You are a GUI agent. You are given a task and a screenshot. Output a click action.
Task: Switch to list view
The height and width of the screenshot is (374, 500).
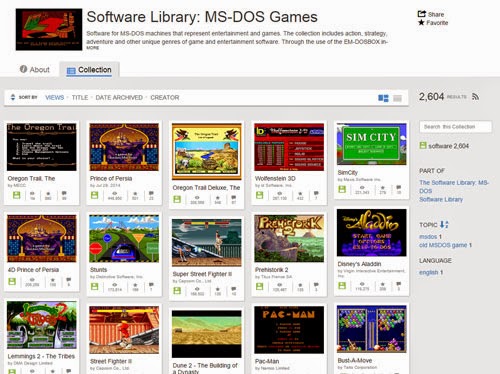tap(397, 98)
